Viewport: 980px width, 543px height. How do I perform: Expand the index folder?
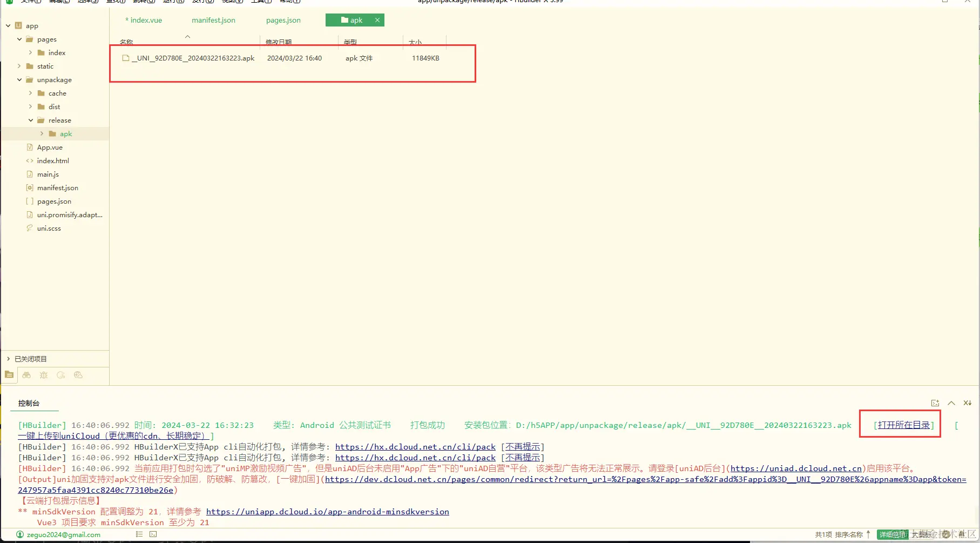click(x=30, y=52)
